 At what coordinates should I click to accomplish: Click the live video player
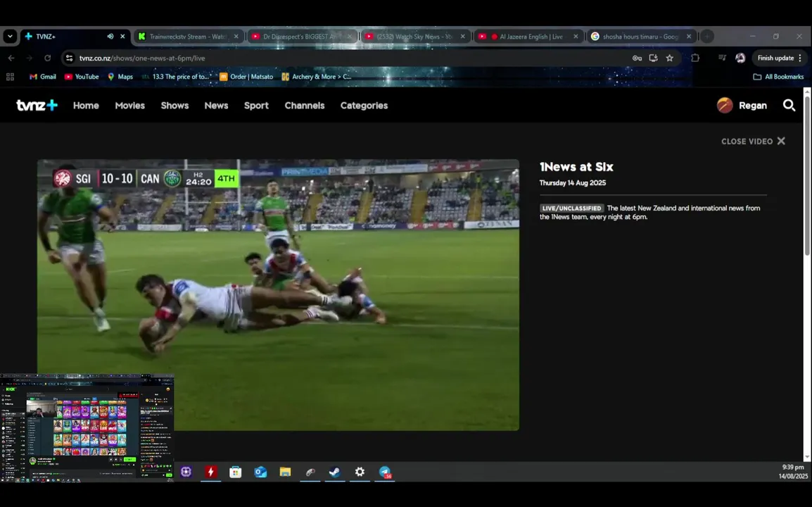[278, 294]
